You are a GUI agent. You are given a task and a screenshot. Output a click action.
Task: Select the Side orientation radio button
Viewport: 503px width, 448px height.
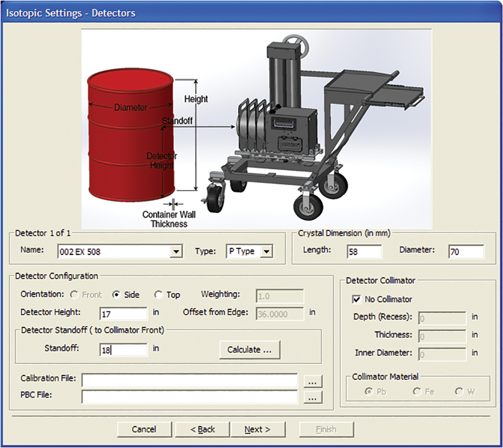point(117,295)
